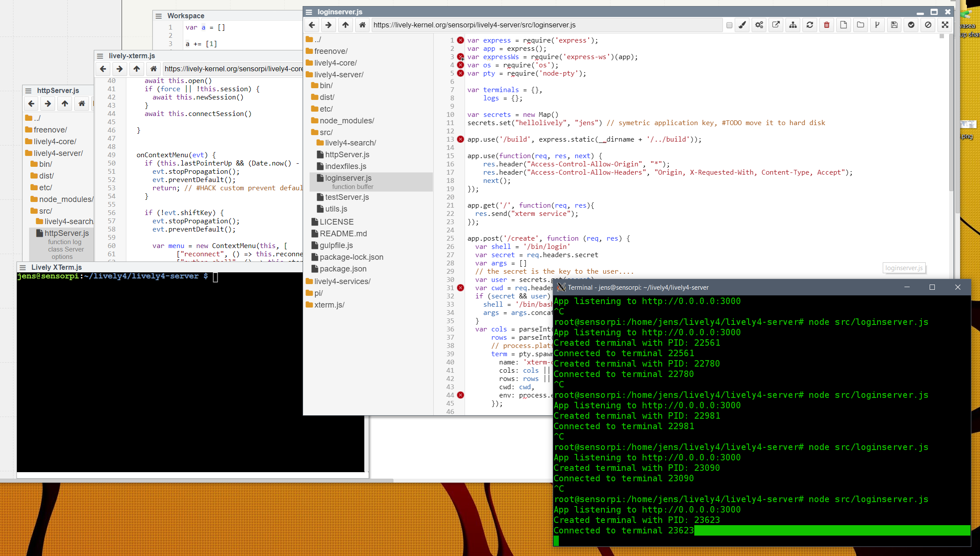The image size is (980, 556).
Task: Click the error marker on line 31
Action: (x=461, y=288)
